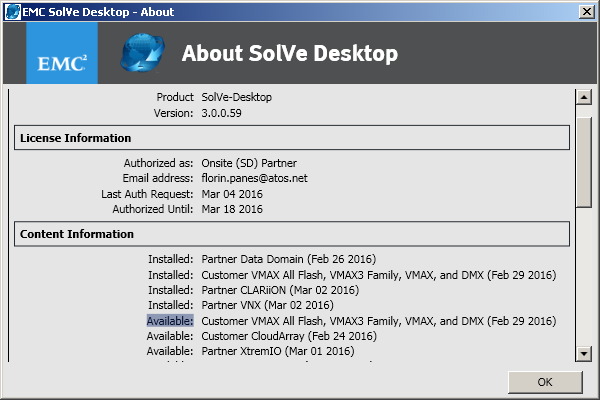600x400 pixels.
Task: Click Installed Customer VMAX All Flash entry
Action: [x=378, y=275]
